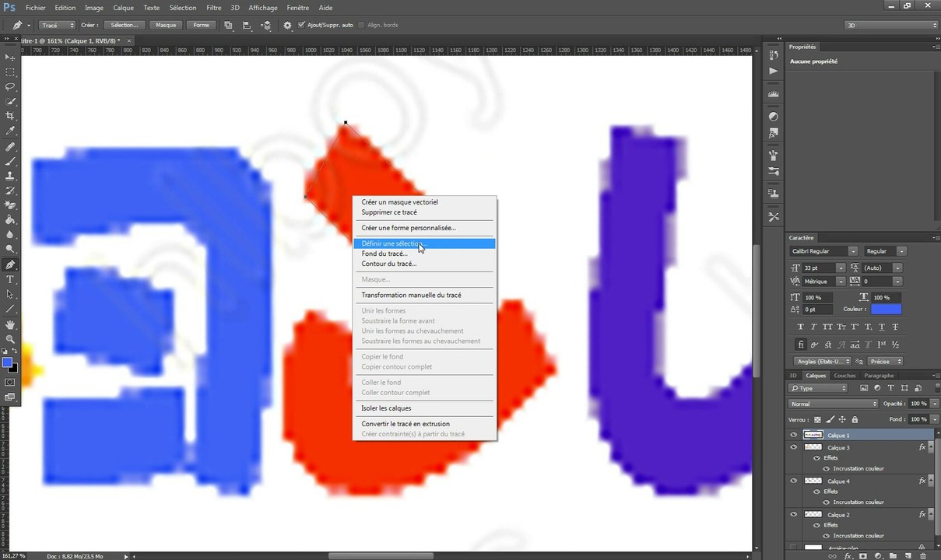
Task: Open the Fichier menu
Action: click(35, 7)
